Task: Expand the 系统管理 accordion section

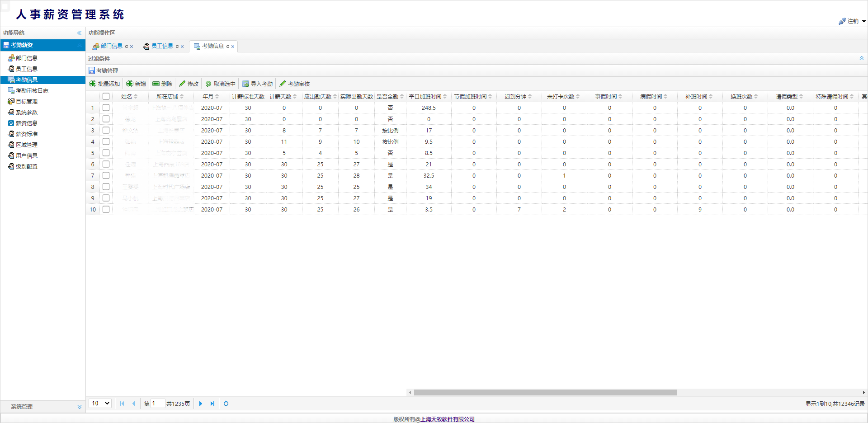Action: tap(79, 407)
